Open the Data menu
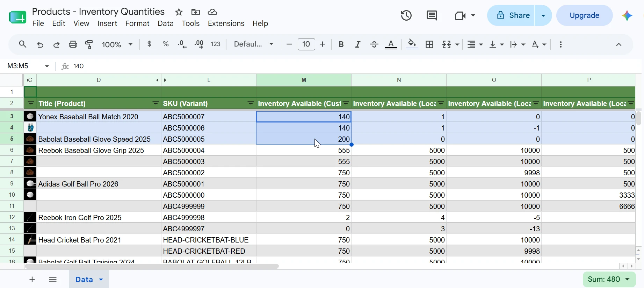 point(166,23)
